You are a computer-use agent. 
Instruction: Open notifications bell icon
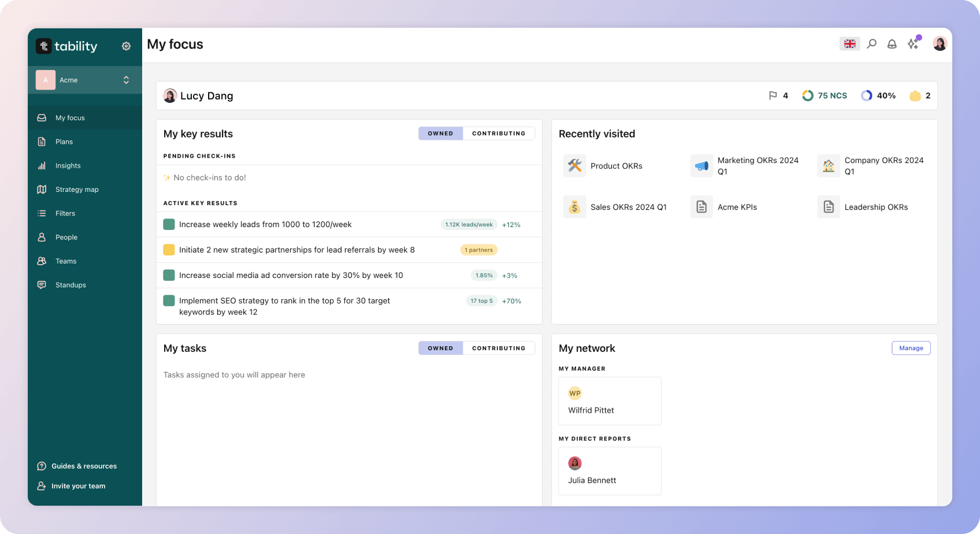click(892, 44)
